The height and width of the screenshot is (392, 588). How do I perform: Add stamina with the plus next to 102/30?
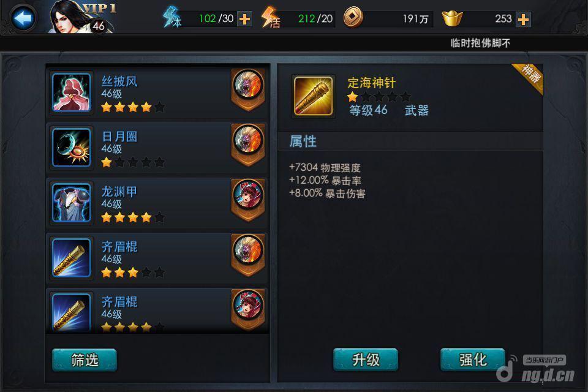pos(245,19)
